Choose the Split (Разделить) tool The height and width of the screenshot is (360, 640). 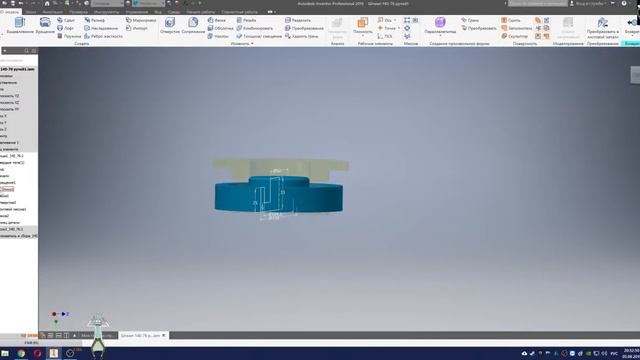click(298, 20)
